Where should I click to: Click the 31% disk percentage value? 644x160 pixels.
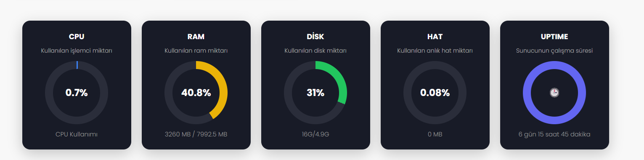[315, 93]
